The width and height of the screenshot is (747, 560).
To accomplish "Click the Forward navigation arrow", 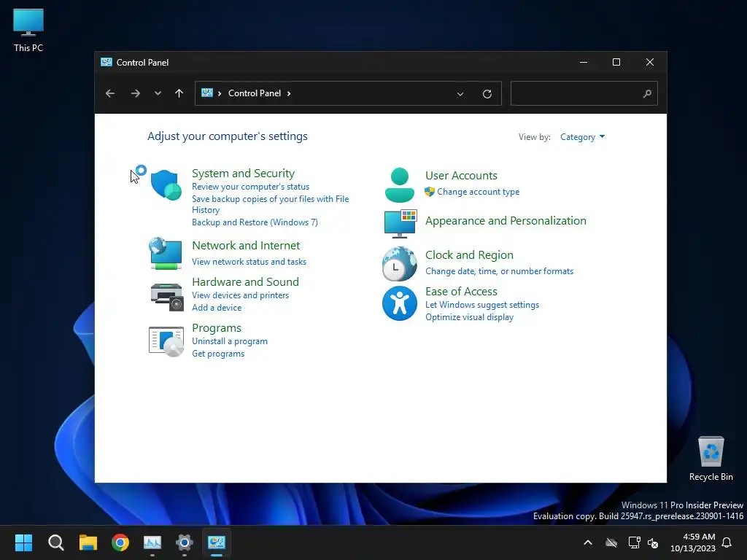I will [x=135, y=93].
